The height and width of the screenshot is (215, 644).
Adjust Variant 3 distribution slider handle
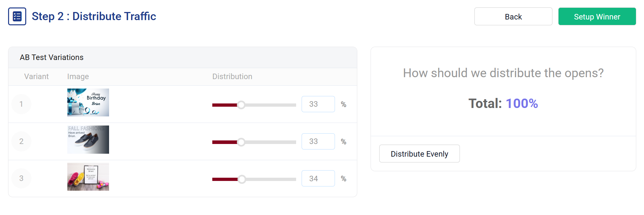click(242, 179)
